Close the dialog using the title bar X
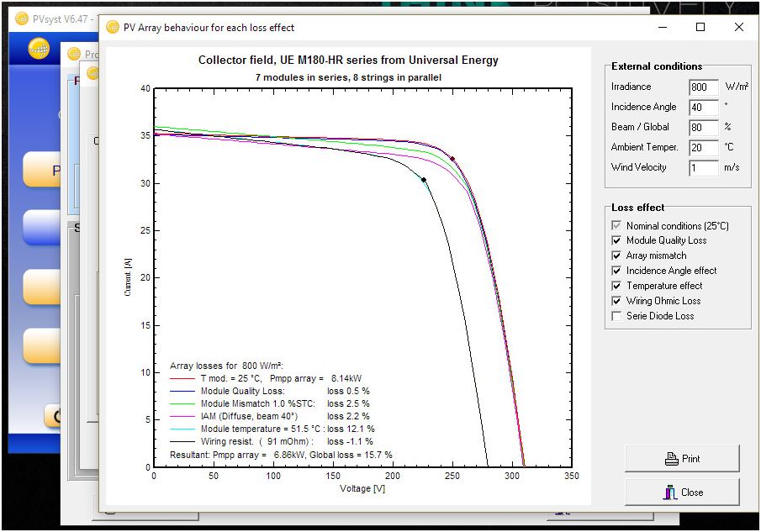Screen dimensions: 761x532 738,27
